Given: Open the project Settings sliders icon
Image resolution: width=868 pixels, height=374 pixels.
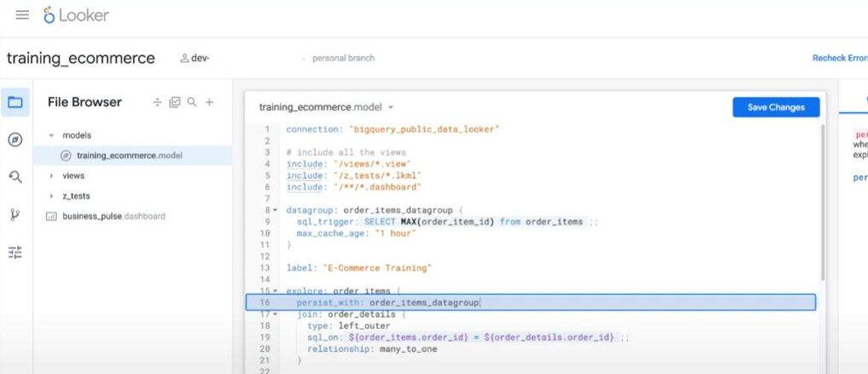Looking at the screenshot, I should tap(15, 252).
